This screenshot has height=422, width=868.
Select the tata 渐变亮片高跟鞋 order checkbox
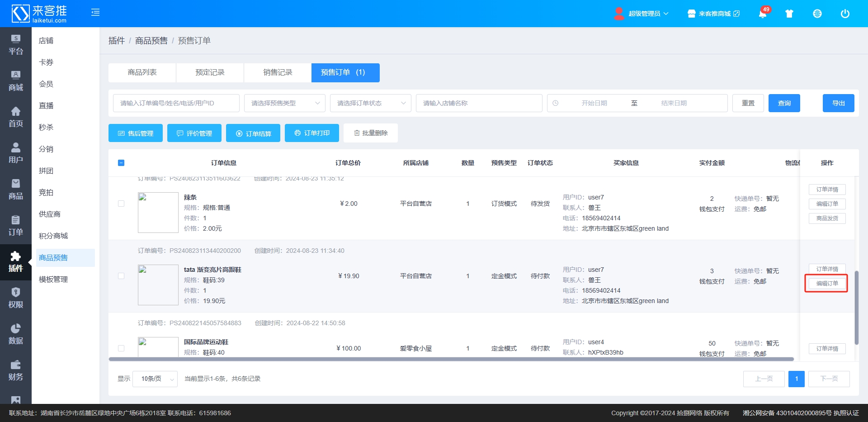coord(121,276)
